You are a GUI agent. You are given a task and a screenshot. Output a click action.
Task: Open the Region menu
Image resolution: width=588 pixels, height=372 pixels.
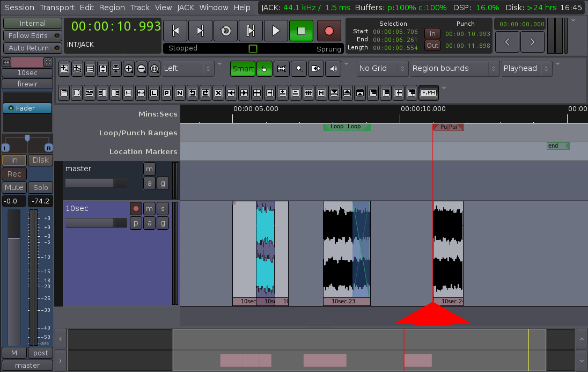(112, 8)
